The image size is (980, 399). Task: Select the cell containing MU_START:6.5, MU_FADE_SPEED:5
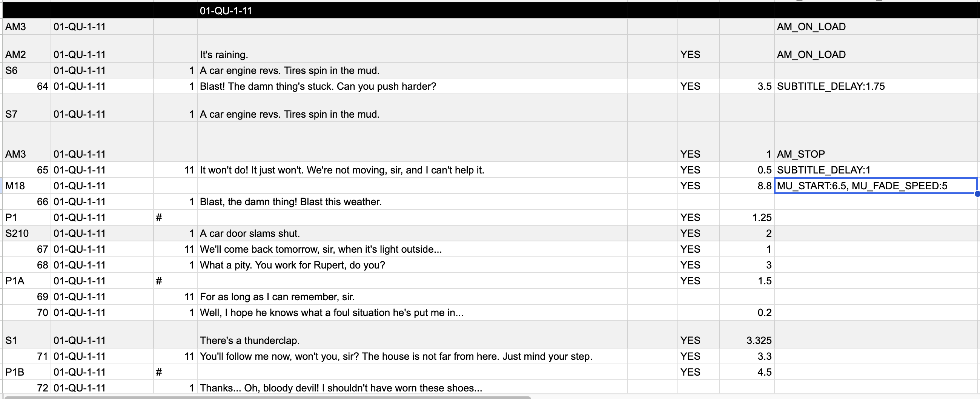(876, 186)
